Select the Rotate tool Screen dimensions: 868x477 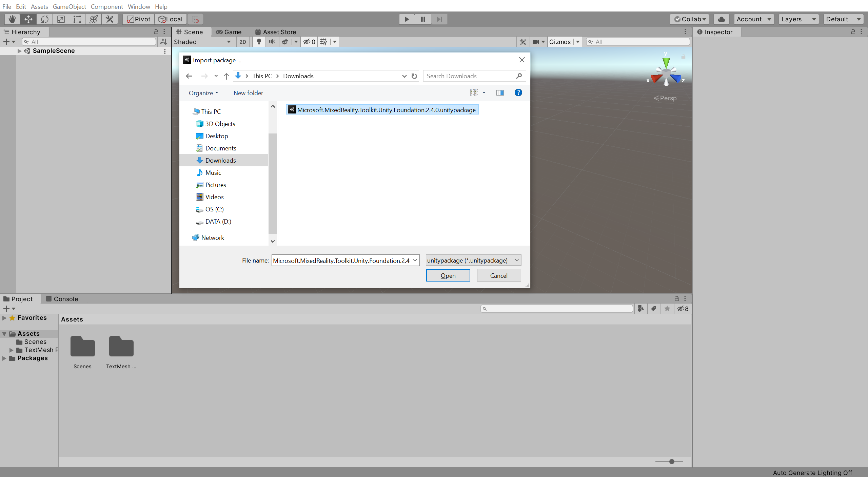(45, 19)
